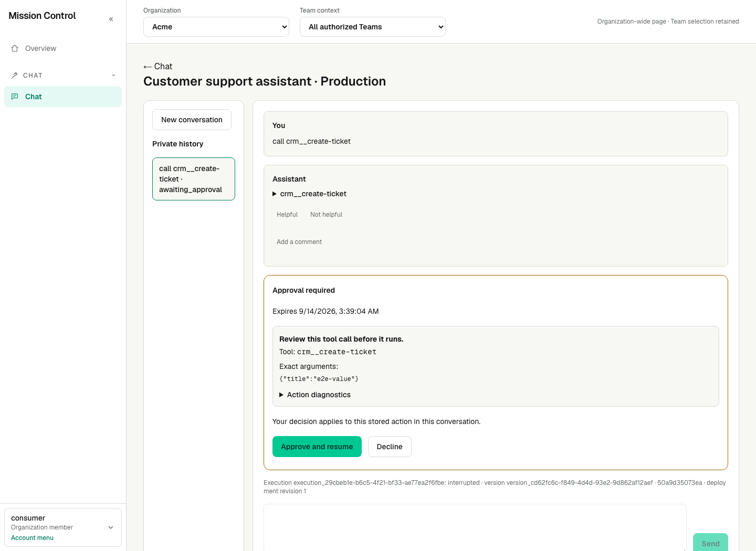Mark assistant reply as Helpful
This screenshot has width=756, height=551.
(287, 215)
